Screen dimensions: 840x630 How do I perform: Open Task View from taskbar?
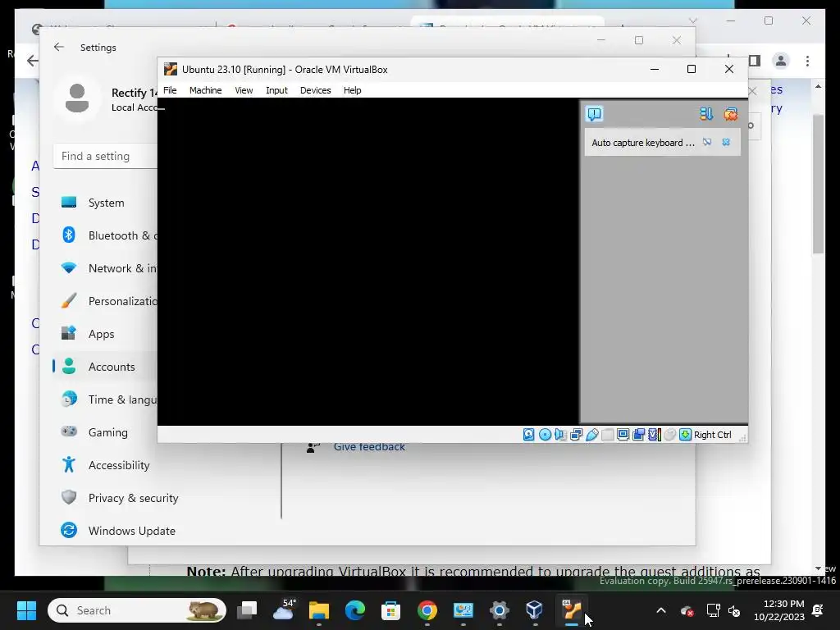coord(247,610)
